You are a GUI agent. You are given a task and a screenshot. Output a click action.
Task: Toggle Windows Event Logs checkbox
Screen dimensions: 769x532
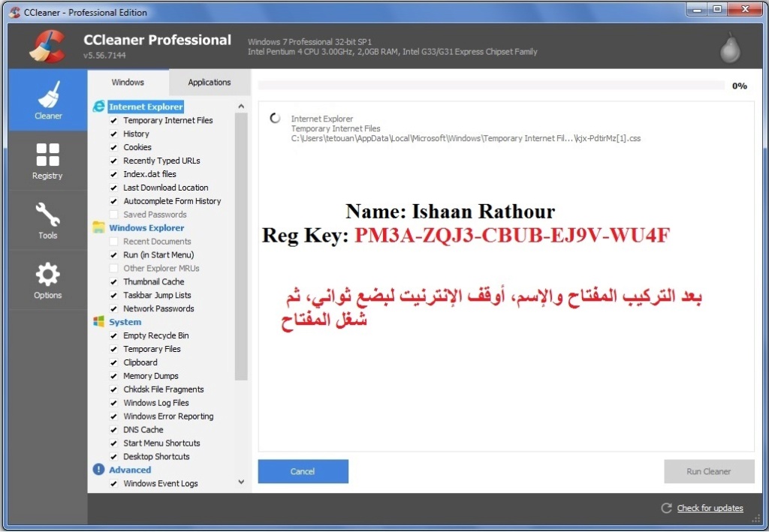click(x=114, y=483)
